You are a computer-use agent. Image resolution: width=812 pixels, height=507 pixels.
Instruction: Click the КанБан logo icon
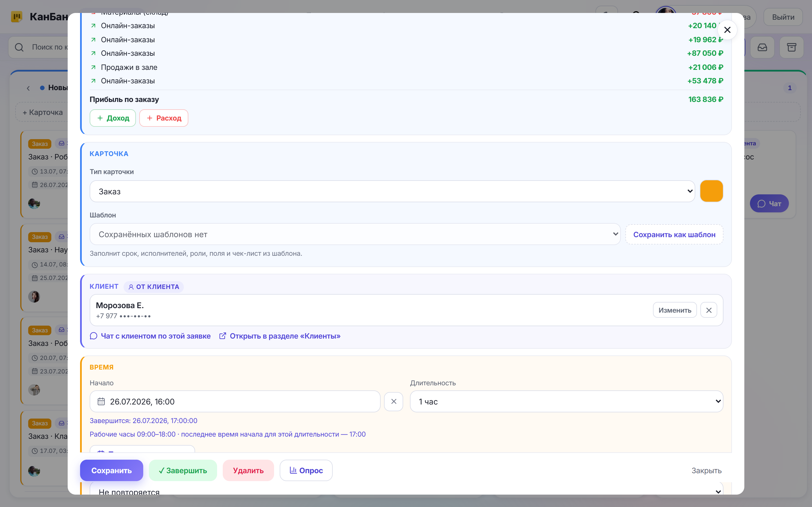pos(16,16)
